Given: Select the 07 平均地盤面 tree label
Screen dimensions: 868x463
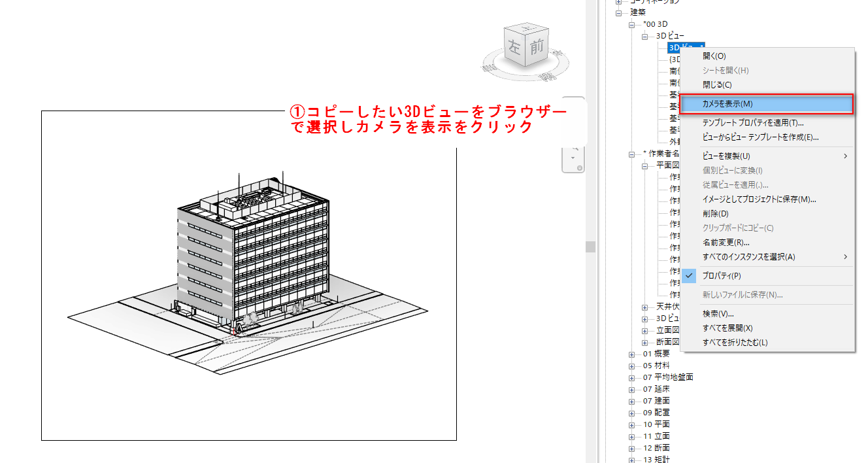Looking at the screenshot, I should [668, 377].
